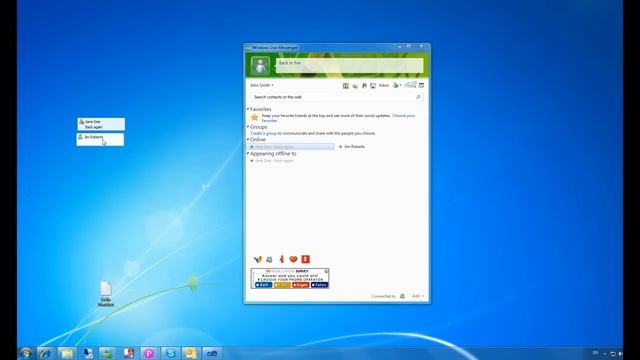The width and height of the screenshot is (640, 360).
Task: Click the Jane Doe desktop contact tile
Action: [101, 124]
